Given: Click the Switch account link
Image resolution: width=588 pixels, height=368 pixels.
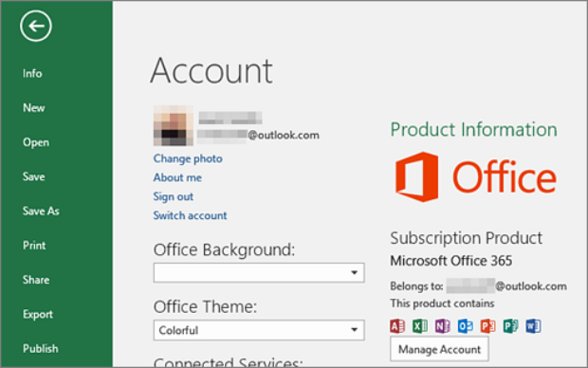Looking at the screenshot, I should [190, 215].
